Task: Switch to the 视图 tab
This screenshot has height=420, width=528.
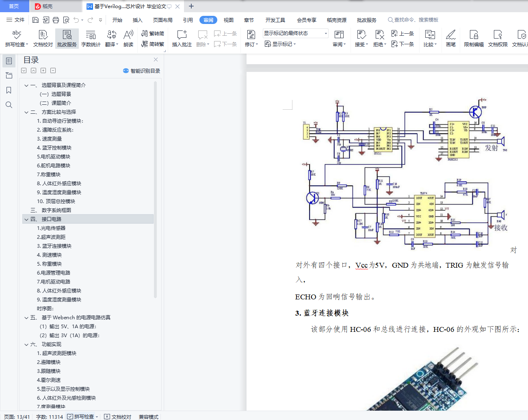Action: (x=229, y=20)
